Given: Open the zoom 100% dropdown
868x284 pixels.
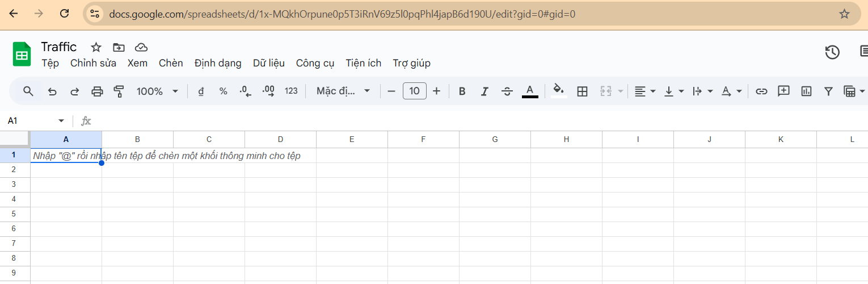Looking at the screenshot, I should 157,91.
